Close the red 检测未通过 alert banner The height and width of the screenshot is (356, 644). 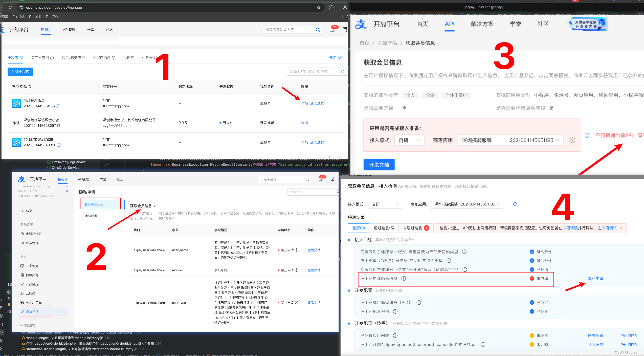tap(620, 228)
